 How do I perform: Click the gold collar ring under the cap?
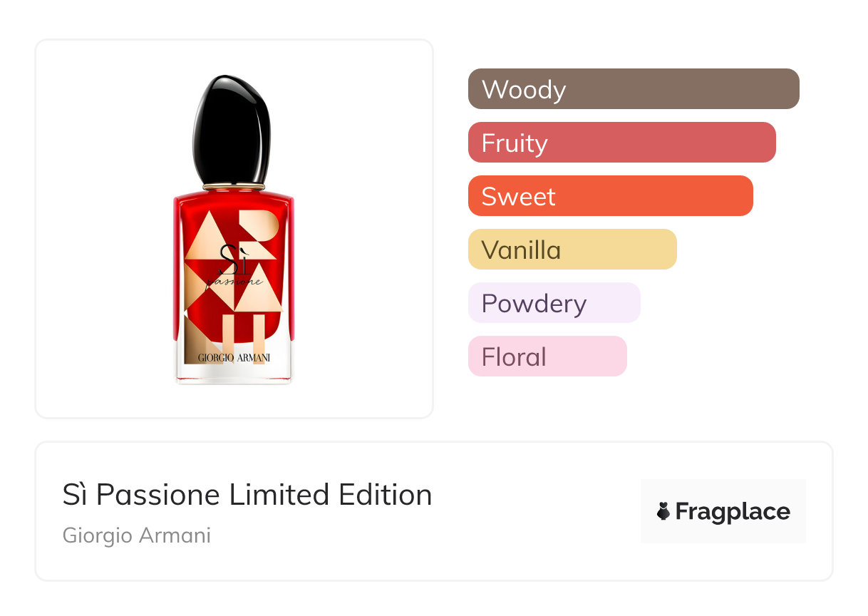(233, 187)
